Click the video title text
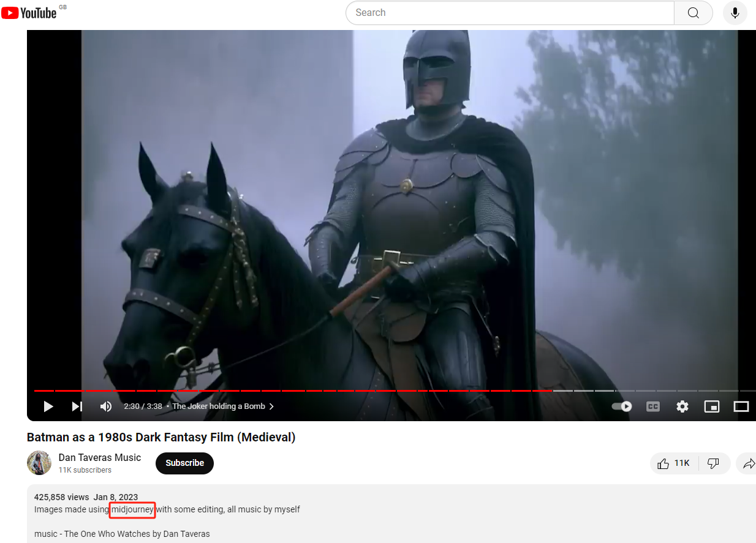The height and width of the screenshot is (543, 756). click(x=161, y=437)
